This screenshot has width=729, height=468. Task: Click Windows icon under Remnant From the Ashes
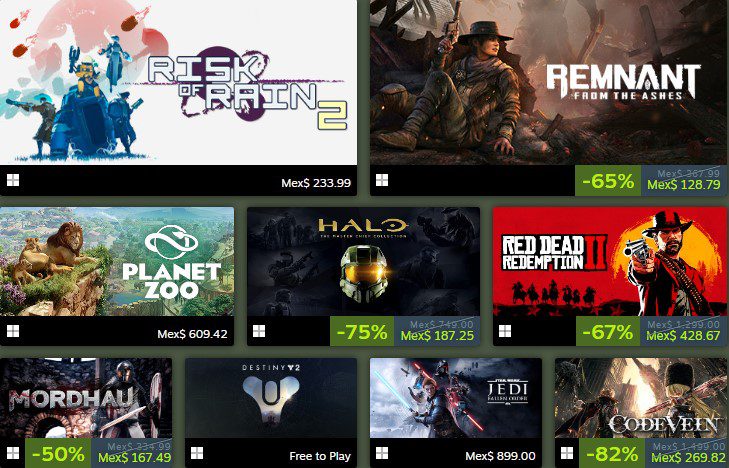click(x=382, y=180)
